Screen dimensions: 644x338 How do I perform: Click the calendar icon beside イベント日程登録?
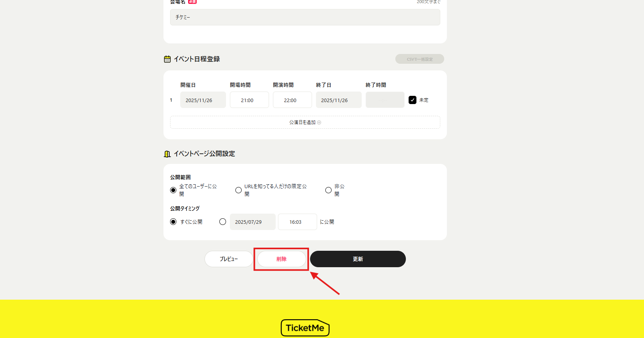[x=167, y=59]
